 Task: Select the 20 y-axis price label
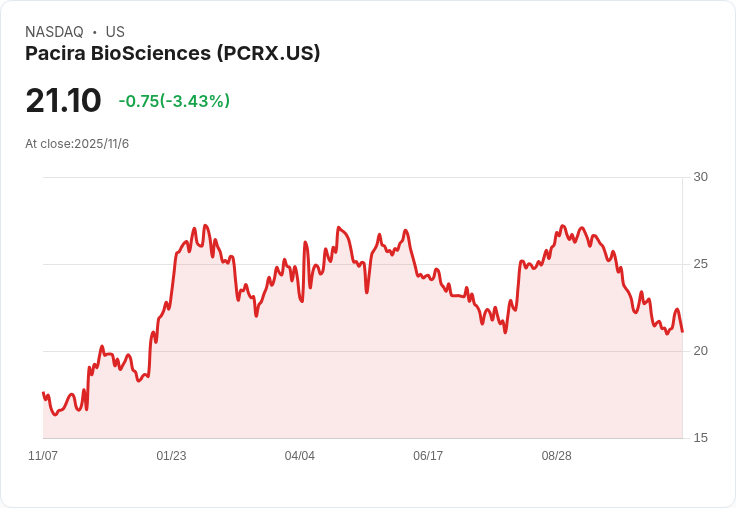click(x=700, y=351)
